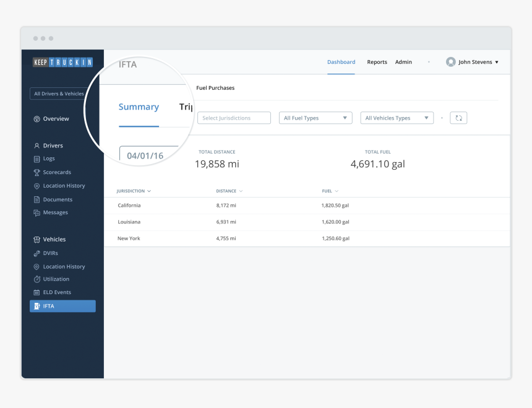Go to the Reports menu item

[x=377, y=62]
